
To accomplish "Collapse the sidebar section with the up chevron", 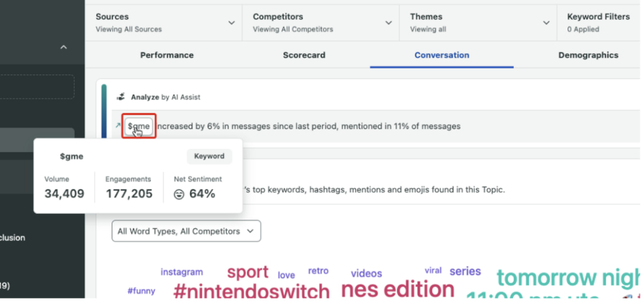I will point(63,47).
